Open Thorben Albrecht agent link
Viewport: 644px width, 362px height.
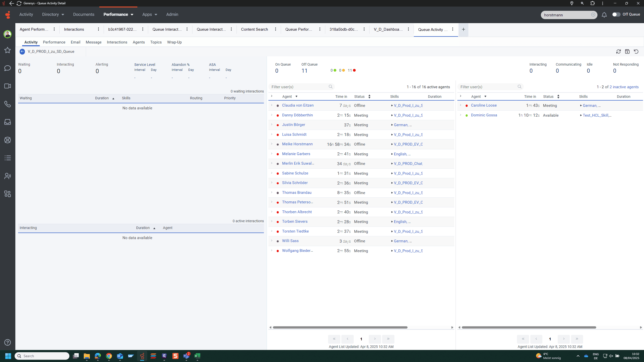pyautogui.click(x=297, y=212)
